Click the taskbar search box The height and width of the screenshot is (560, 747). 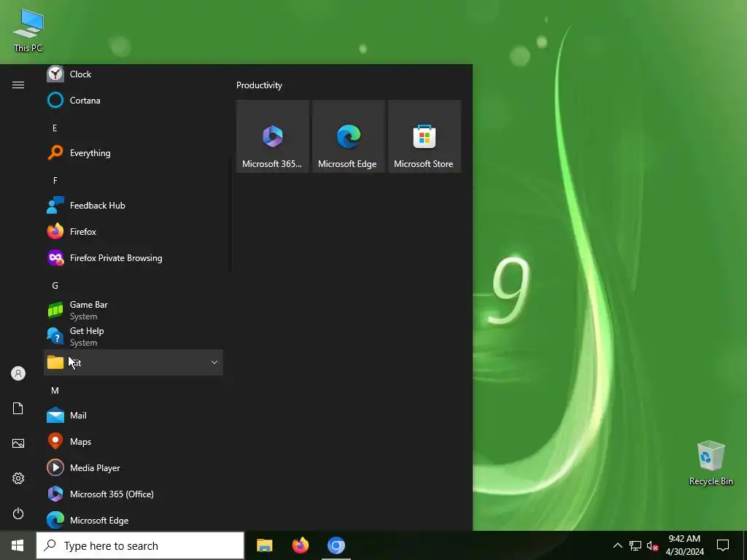140,545
